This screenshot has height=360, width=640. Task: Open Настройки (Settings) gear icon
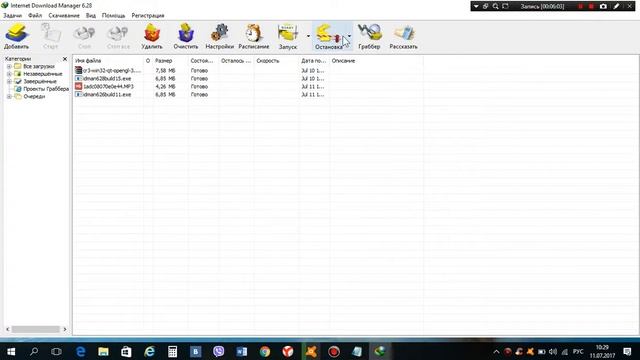(x=220, y=36)
